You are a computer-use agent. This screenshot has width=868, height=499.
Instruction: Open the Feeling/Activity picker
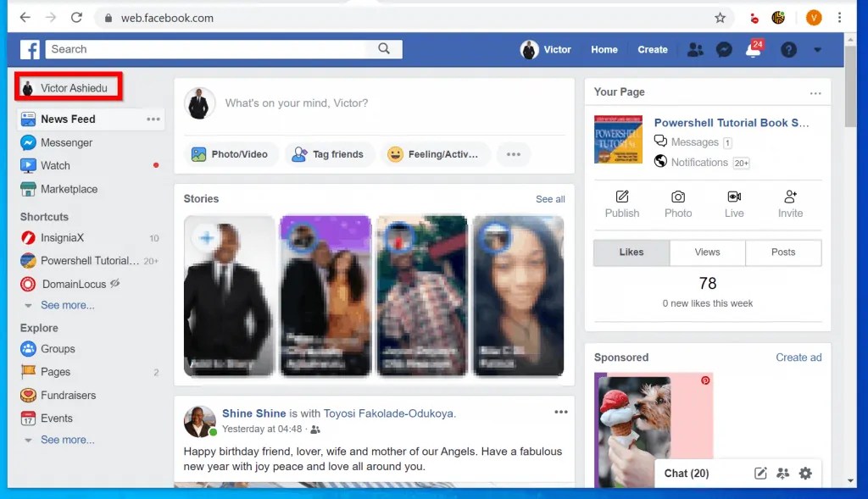click(x=393, y=154)
